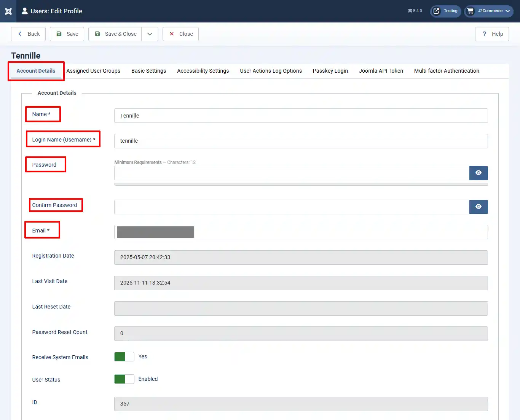Viewport: 520px width, 420px height.
Task: Open the Passkey Login tab
Action: pyautogui.click(x=330, y=71)
